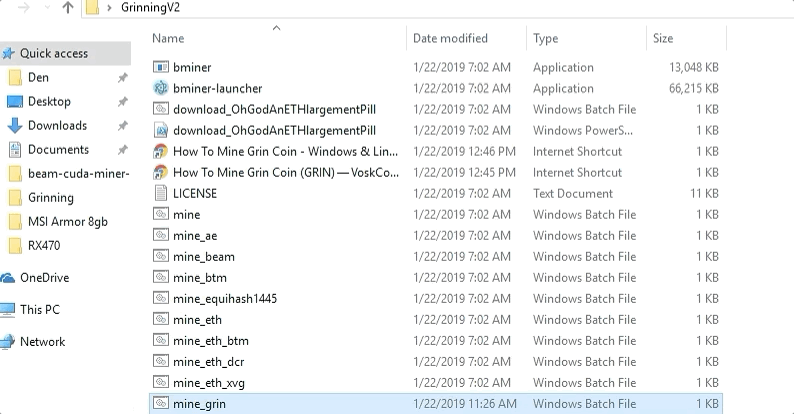The height and width of the screenshot is (414, 794).
Task: Sort by the Date modified column header
Action: (450, 38)
